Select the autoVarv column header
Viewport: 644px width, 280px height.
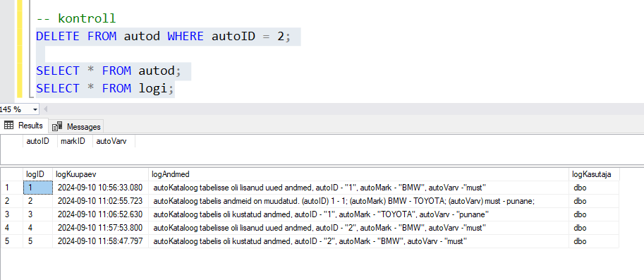point(114,141)
